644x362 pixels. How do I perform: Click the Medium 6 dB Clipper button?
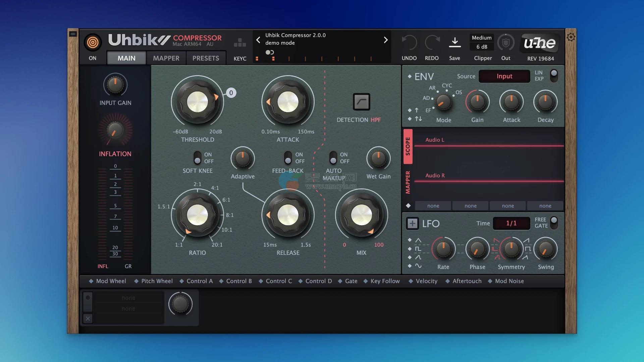(x=482, y=43)
